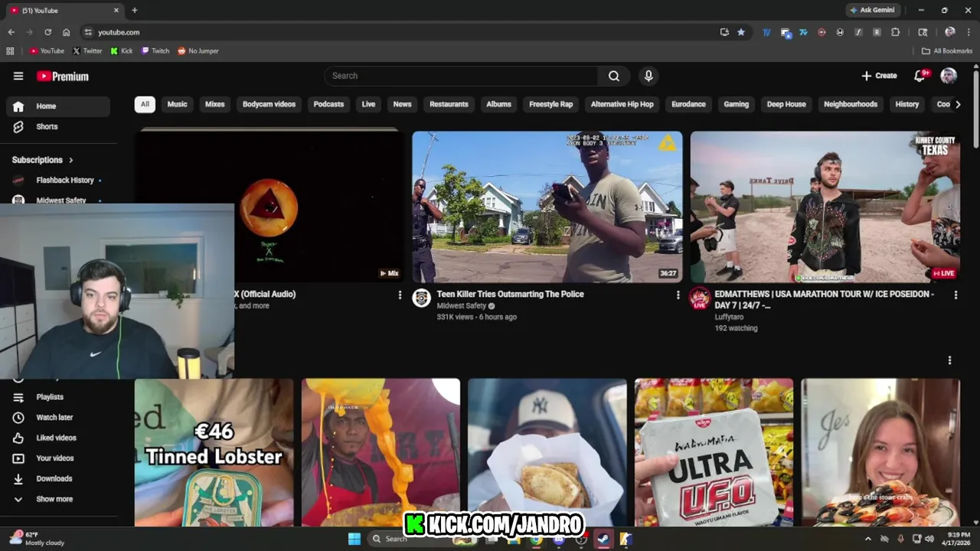Viewport: 980px width, 551px height.
Task: Open options for the Official Audio mix
Action: coord(400,295)
